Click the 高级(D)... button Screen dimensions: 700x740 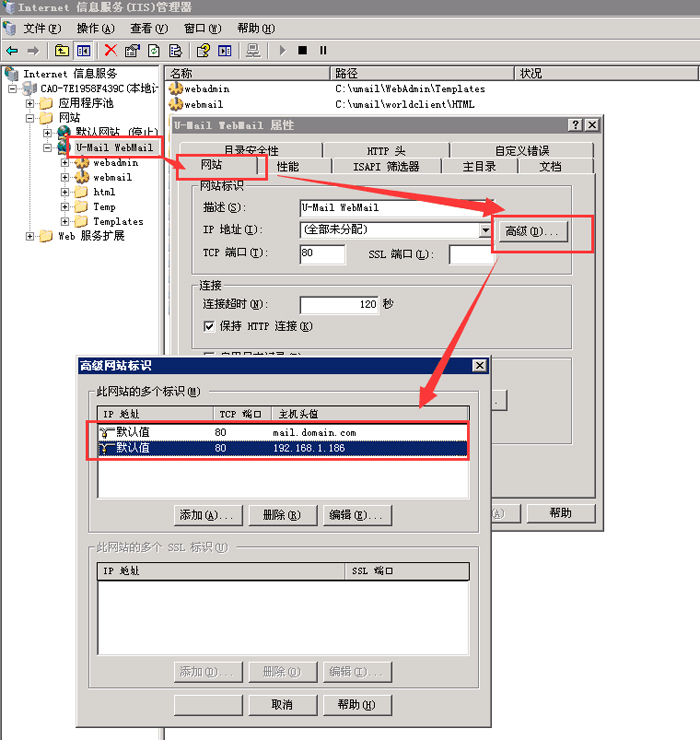pos(531,231)
